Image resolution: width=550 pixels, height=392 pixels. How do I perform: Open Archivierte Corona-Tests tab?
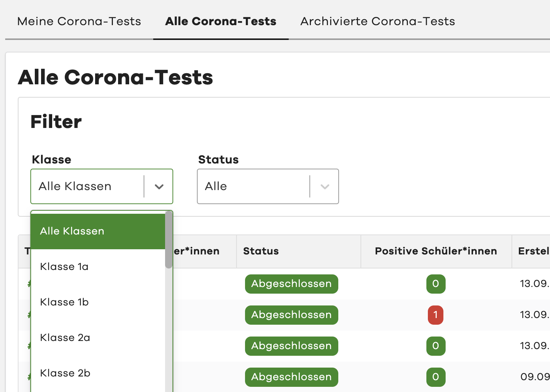pyautogui.click(x=378, y=21)
